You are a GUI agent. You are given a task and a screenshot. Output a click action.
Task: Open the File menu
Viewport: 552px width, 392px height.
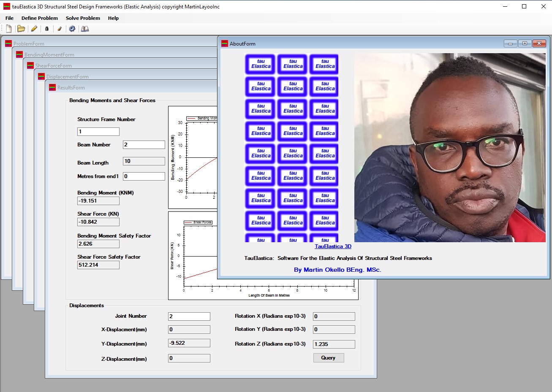click(9, 18)
